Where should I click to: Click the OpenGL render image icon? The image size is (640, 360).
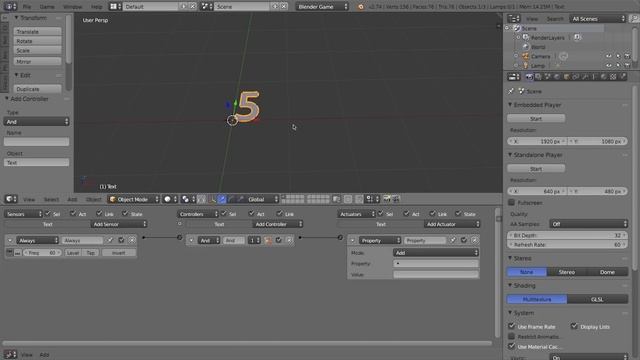point(386,199)
